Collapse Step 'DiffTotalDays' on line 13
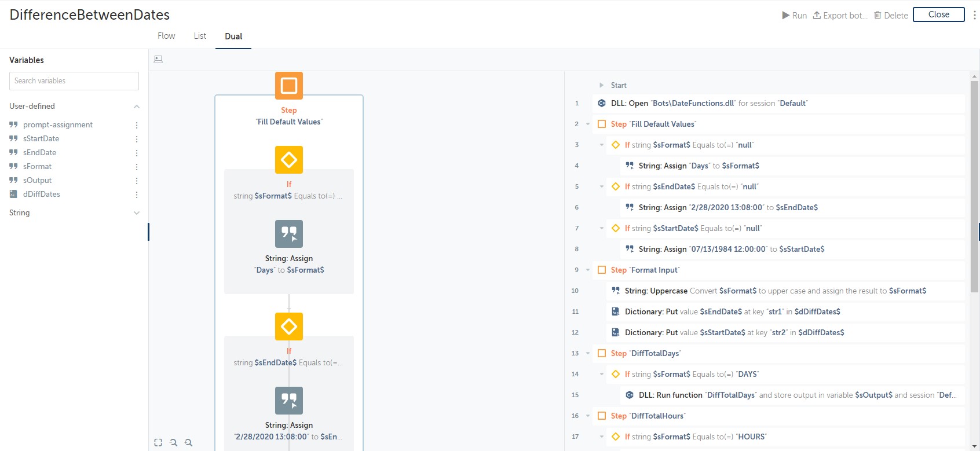This screenshot has width=980, height=451. click(x=588, y=353)
